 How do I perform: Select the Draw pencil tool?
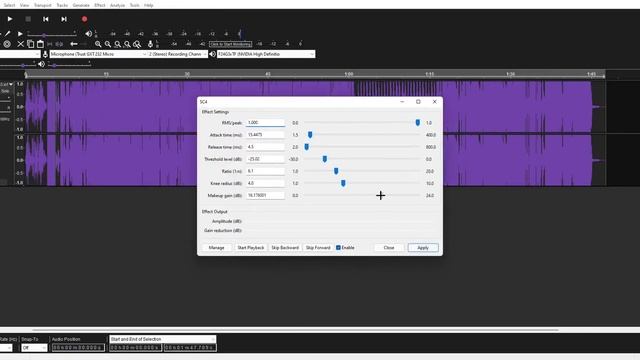[7, 33]
